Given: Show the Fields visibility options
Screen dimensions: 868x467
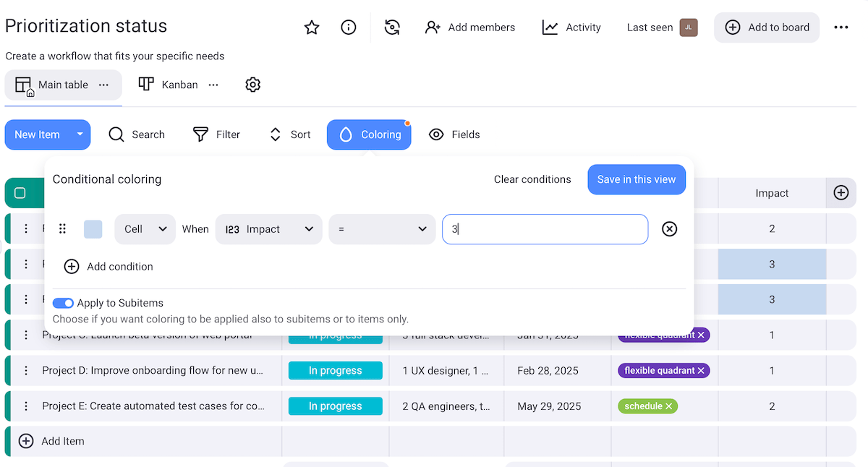Looking at the screenshot, I should tap(454, 134).
